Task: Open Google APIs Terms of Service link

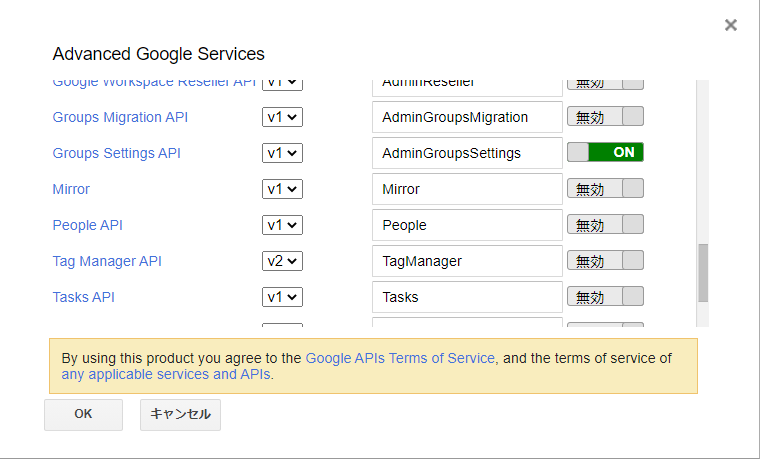Action: 400,358
